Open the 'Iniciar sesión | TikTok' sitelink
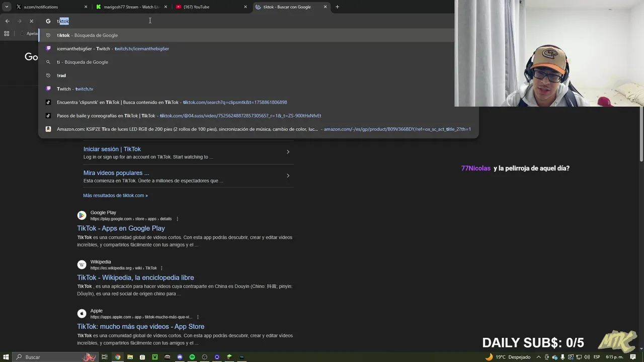The image size is (644, 362). 112,149
